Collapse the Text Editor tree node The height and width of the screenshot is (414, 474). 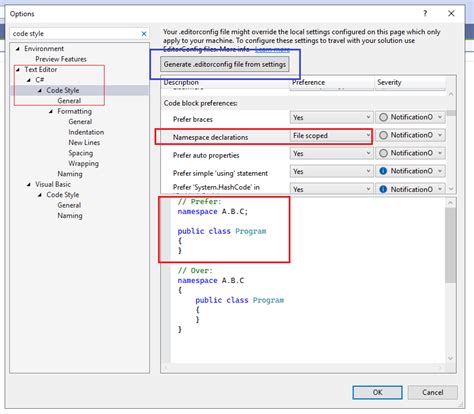[x=18, y=69]
